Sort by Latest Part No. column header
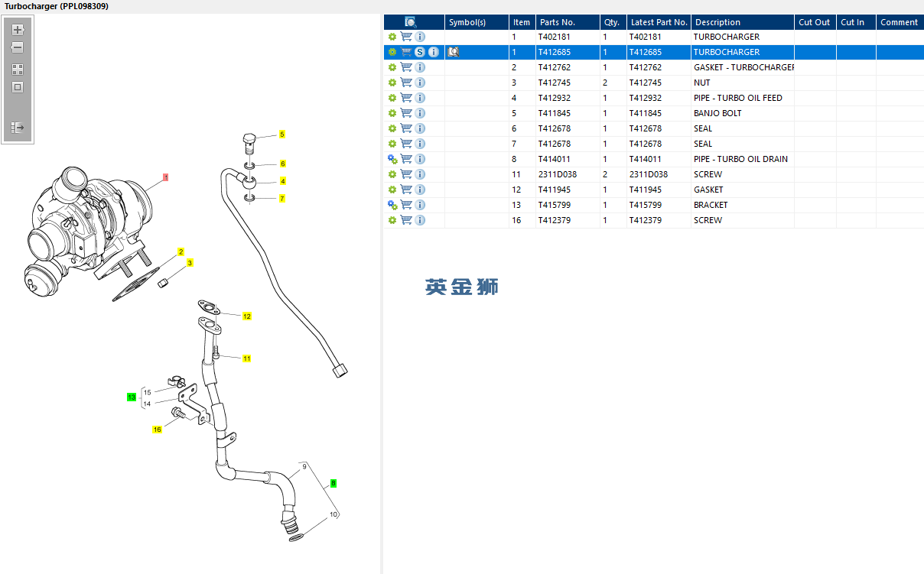The width and height of the screenshot is (924, 574). click(x=659, y=22)
